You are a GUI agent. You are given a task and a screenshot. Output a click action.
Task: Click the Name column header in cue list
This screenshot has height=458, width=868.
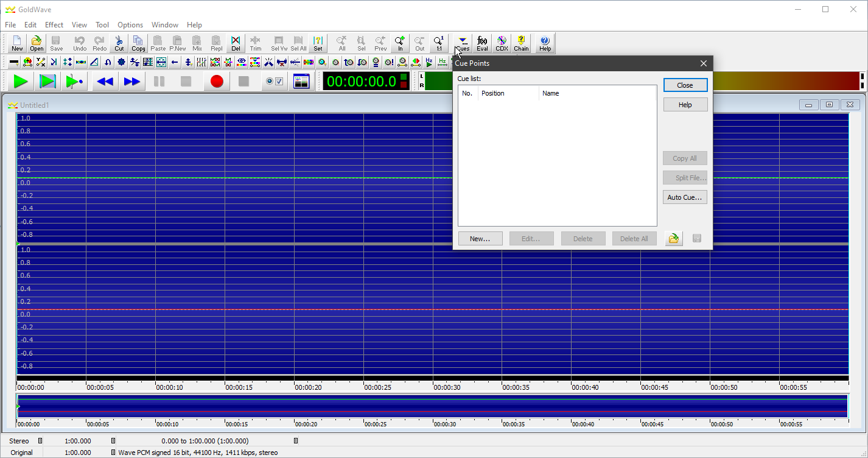[x=597, y=93]
